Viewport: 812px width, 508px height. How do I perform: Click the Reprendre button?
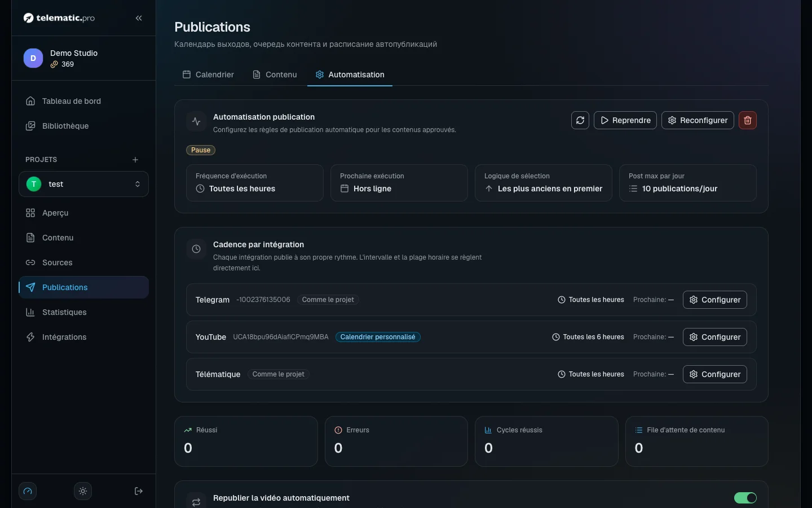(625, 120)
